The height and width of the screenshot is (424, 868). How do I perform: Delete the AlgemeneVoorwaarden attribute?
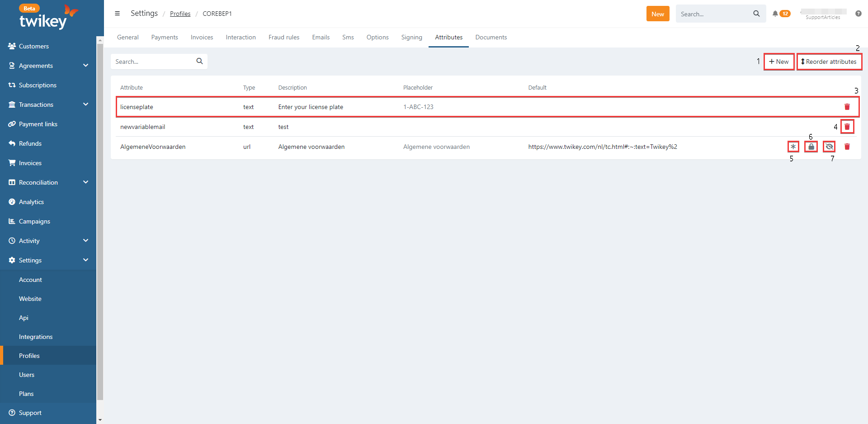point(847,147)
